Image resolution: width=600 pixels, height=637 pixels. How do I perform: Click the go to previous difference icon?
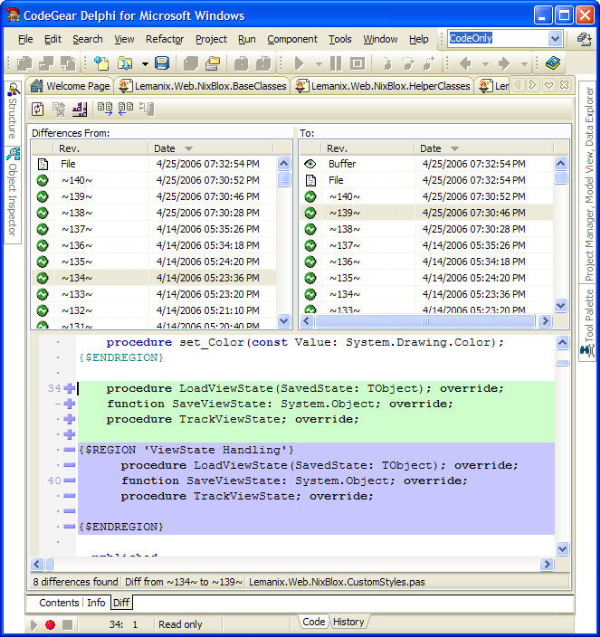(x=126, y=109)
